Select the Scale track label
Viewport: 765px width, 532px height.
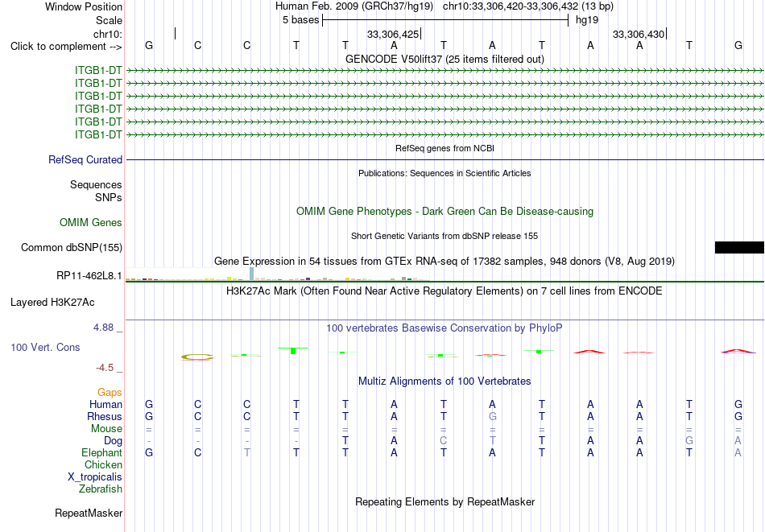point(109,20)
